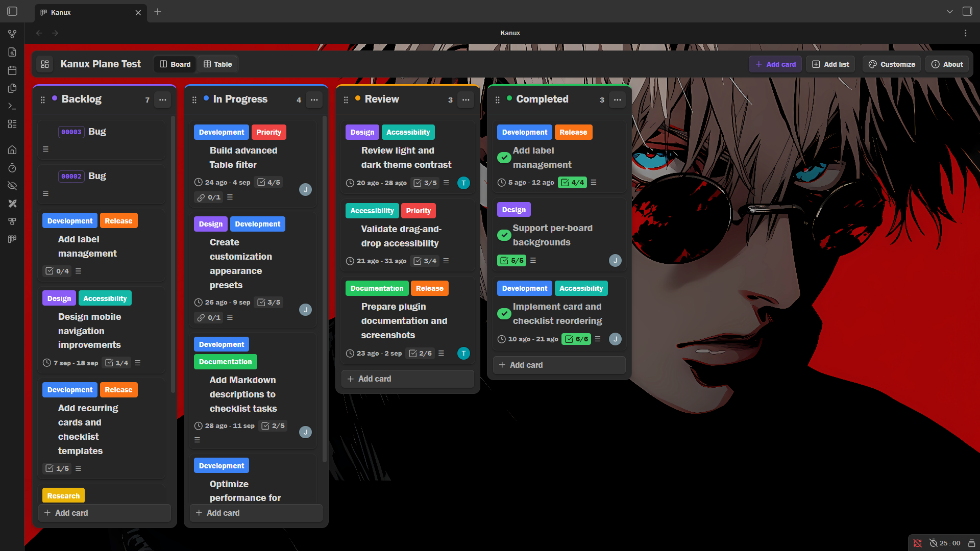Click the crossed-eye icon in left sidebar
Viewport: 980px width, 551px height.
click(12, 186)
